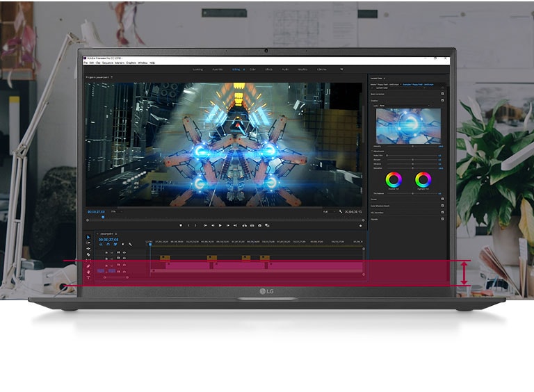
Task: Select the Hand tool
Action: [x=88, y=272]
